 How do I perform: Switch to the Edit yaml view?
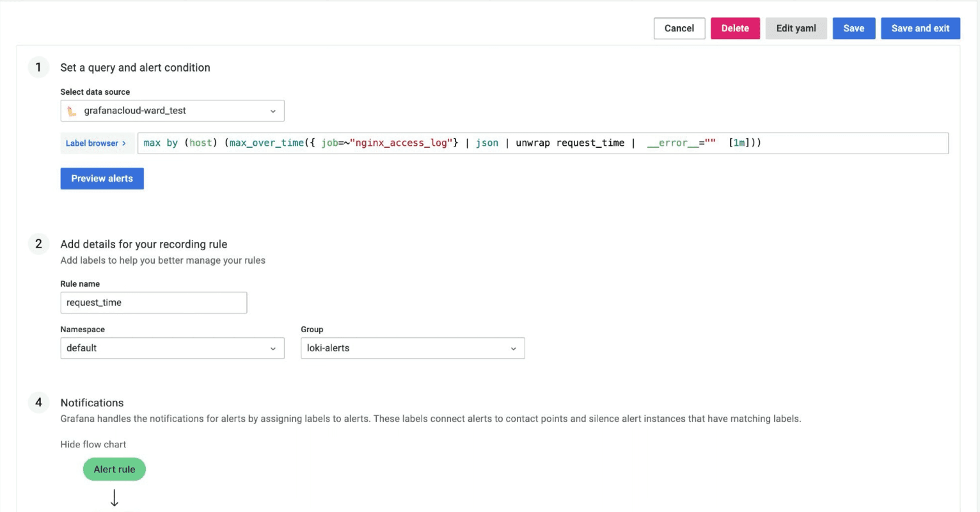796,28
